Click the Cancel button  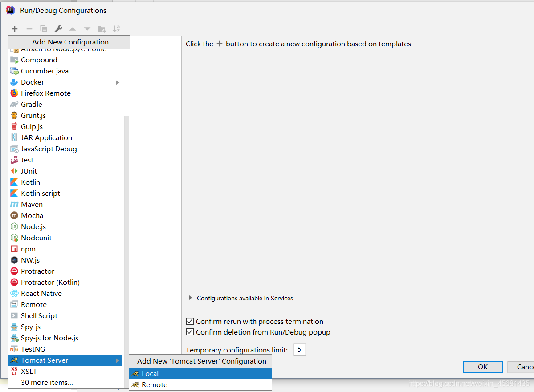click(x=521, y=367)
